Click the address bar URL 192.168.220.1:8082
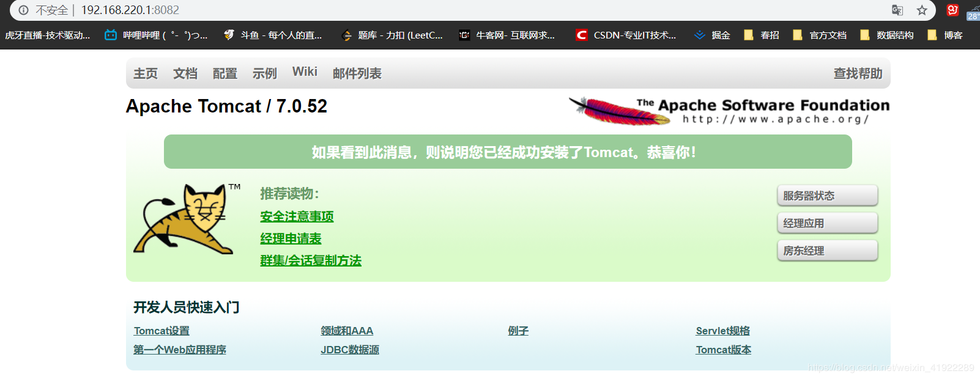Screen dimensions: 980x379 [x=130, y=10]
